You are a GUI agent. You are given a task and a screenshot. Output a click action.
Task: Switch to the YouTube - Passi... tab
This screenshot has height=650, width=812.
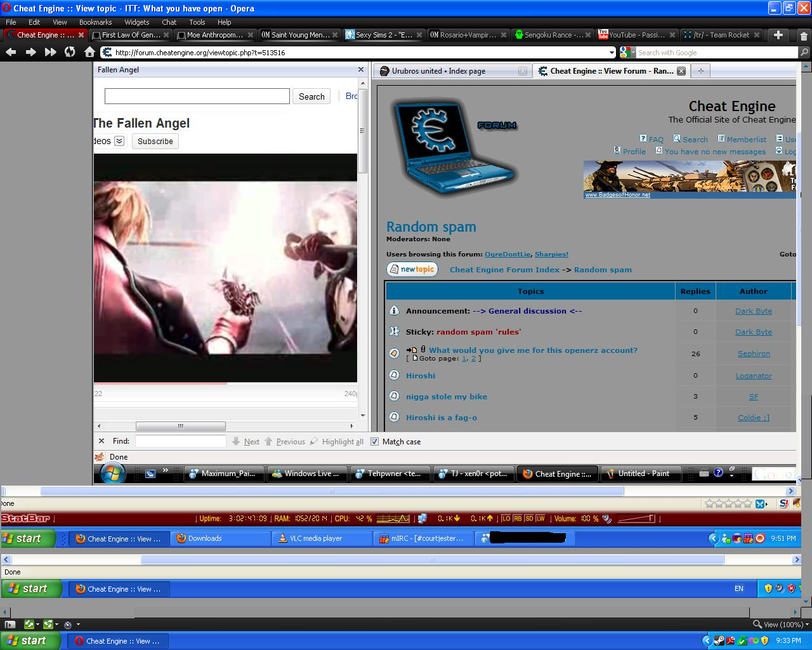click(637, 35)
